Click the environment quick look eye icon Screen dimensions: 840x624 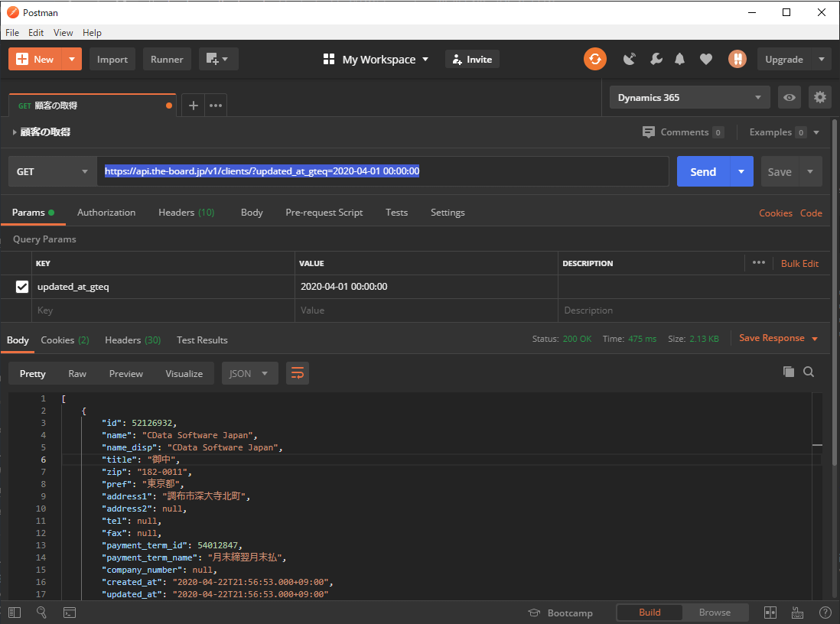click(790, 97)
